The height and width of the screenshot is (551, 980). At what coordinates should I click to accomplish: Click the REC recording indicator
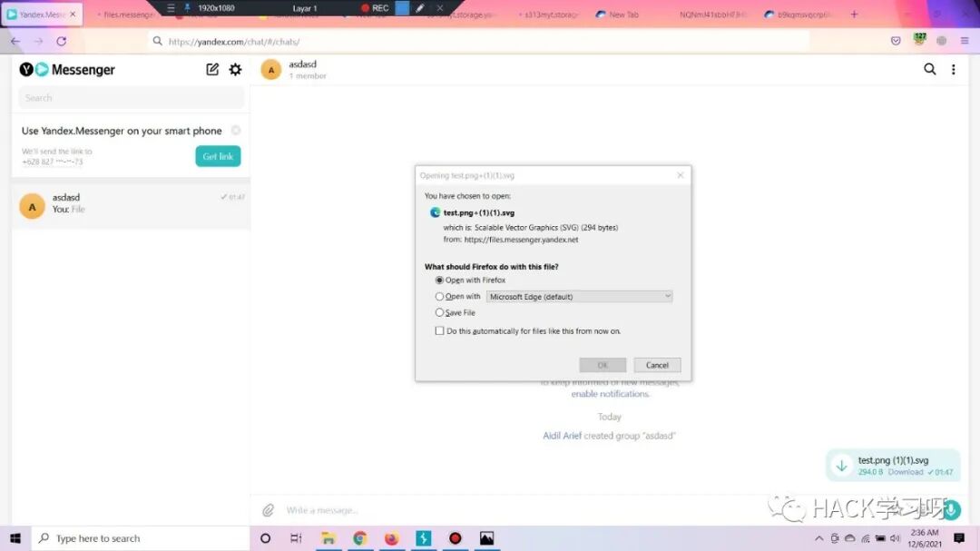(375, 8)
